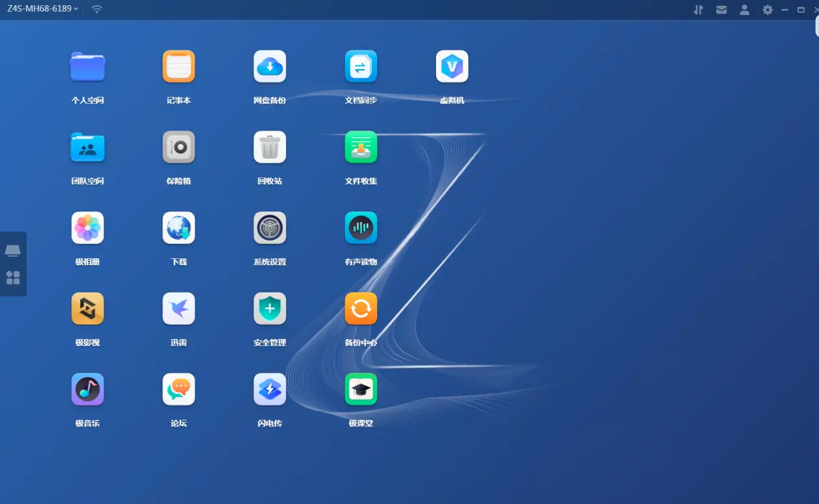The height and width of the screenshot is (504, 819).
Task: Open the 回收站 recycle bin
Action: pos(270,148)
